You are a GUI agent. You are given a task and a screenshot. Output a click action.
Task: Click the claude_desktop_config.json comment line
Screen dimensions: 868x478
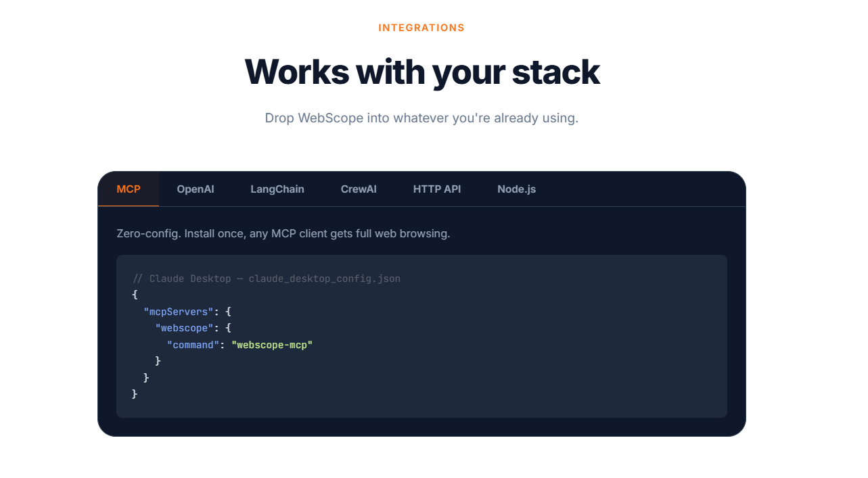point(267,279)
